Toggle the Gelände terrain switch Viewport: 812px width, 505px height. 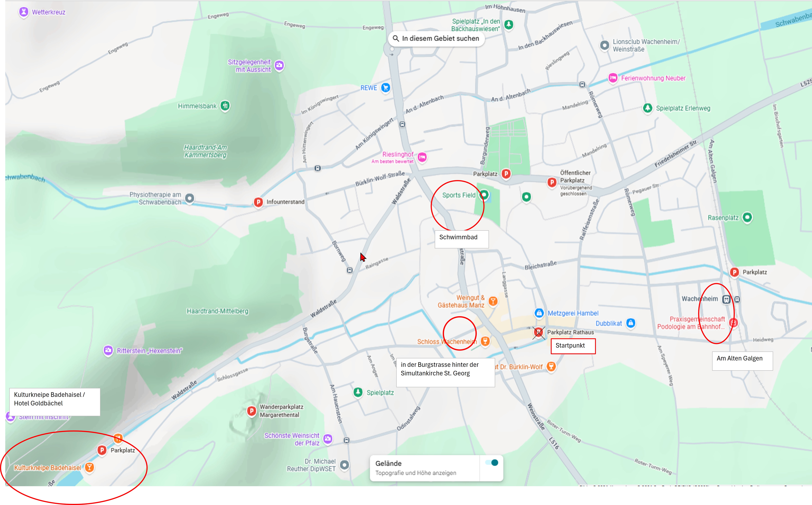click(x=492, y=463)
